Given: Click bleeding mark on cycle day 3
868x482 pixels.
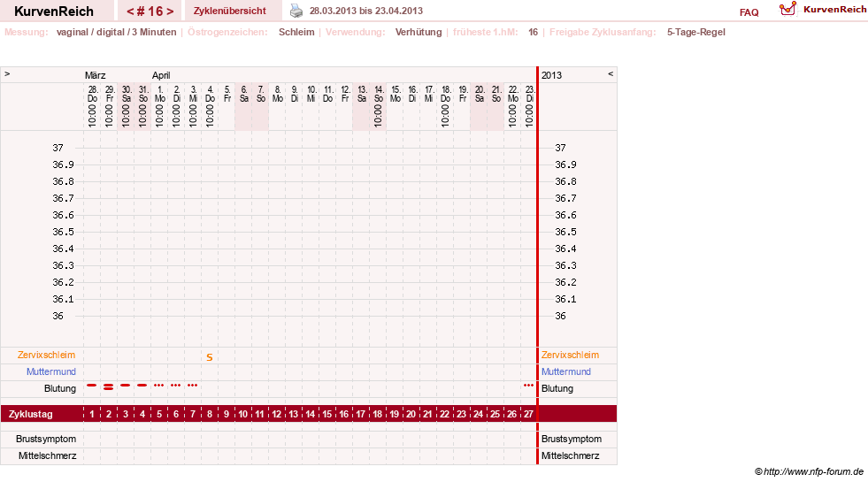Looking at the screenshot, I should (126, 385).
